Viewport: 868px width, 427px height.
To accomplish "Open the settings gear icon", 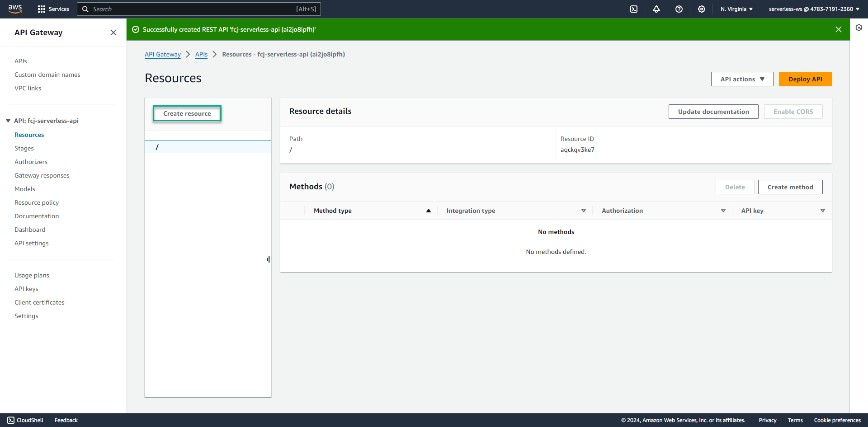I will (x=702, y=9).
